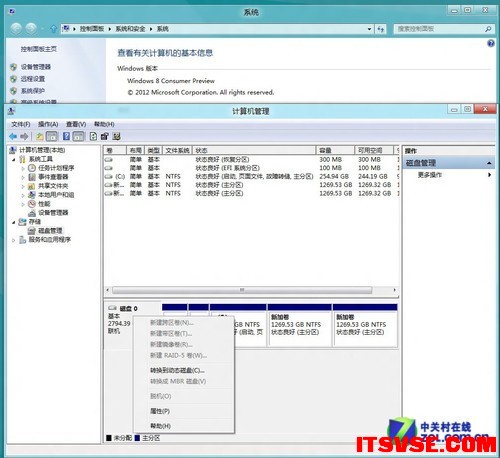The image size is (500, 458).
Task: Click the black 未分配 legend swatch
Action: pyautogui.click(x=109, y=438)
